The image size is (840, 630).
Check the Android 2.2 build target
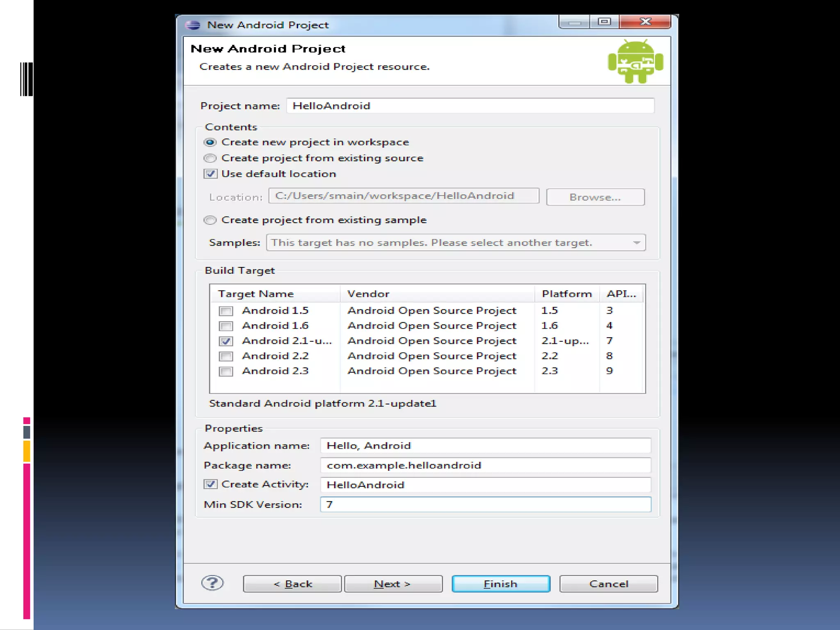(226, 356)
